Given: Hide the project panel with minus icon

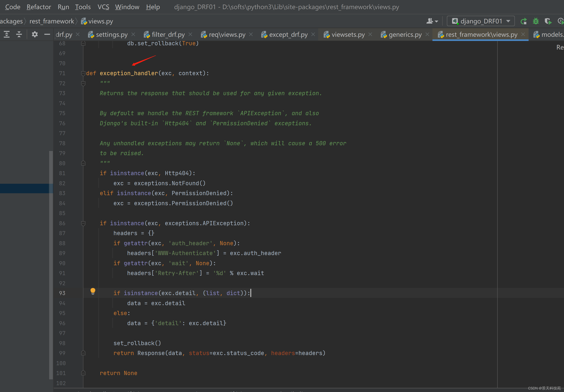Looking at the screenshot, I should pos(47,34).
